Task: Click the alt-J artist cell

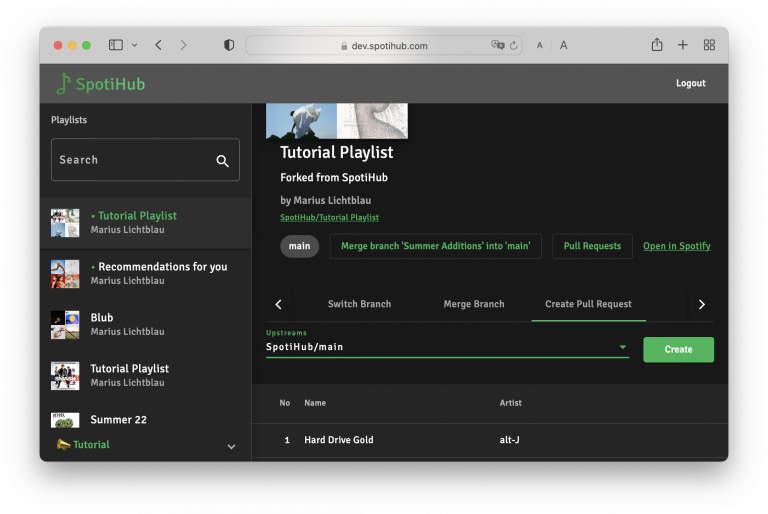Action: point(509,440)
